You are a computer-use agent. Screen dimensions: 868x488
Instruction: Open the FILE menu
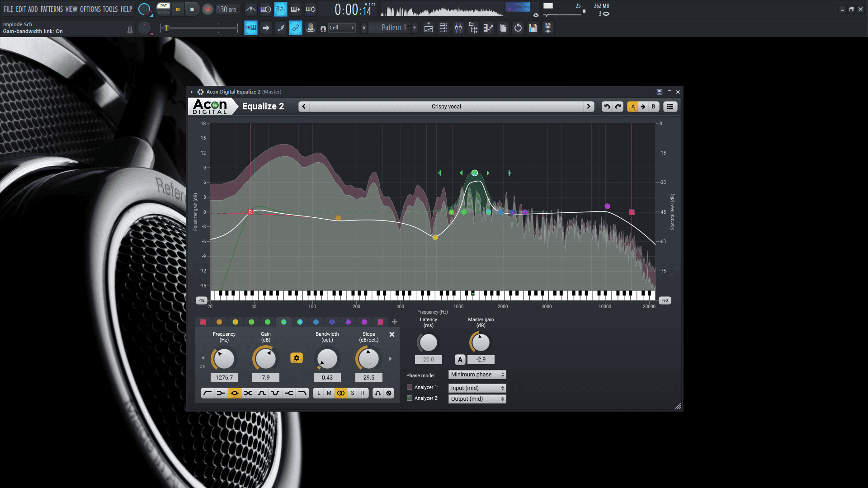(9, 9)
